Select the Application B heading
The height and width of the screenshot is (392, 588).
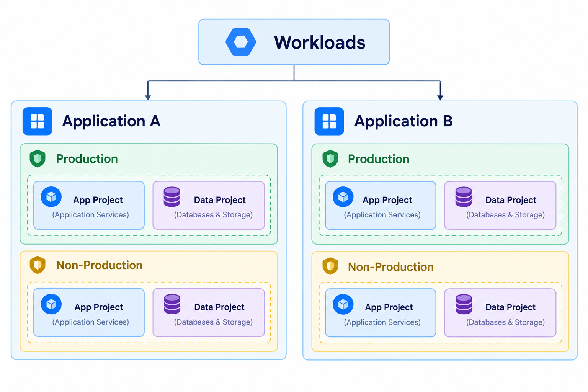click(403, 121)
